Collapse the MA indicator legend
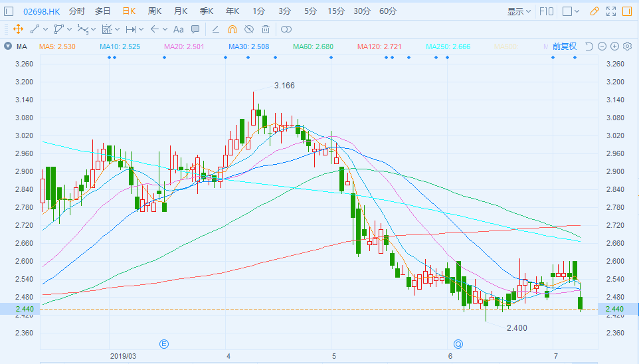Viewport: 639px width, 364px height. click(7, 46)
